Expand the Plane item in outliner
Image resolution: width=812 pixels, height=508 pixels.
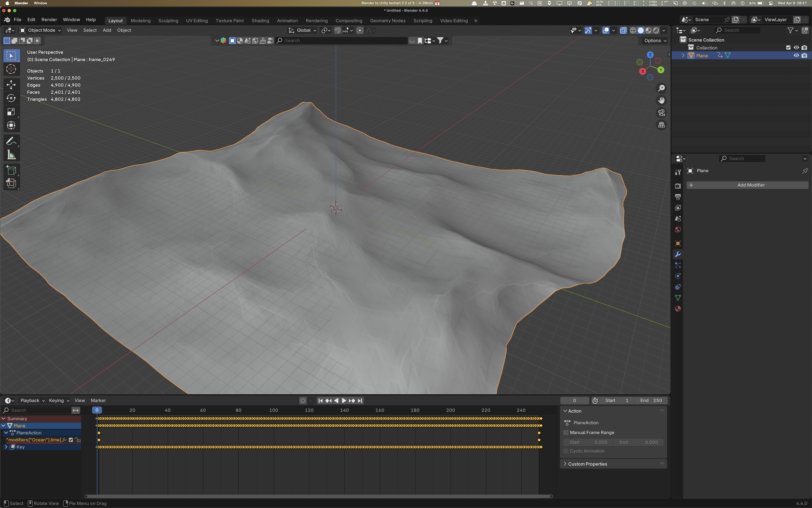[x=683, y=55]
